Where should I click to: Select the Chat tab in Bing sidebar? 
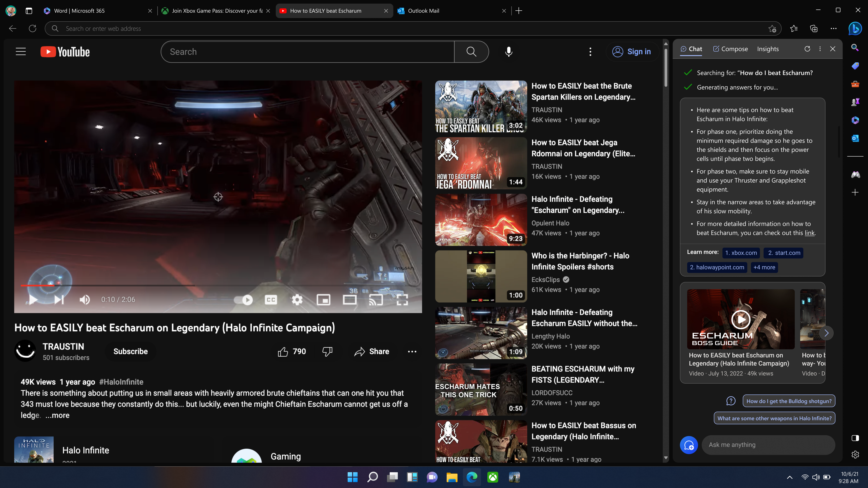tap(691, 49)
